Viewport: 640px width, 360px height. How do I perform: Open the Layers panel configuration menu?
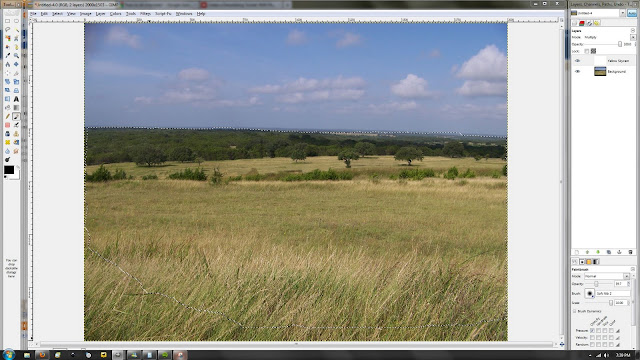633,31
